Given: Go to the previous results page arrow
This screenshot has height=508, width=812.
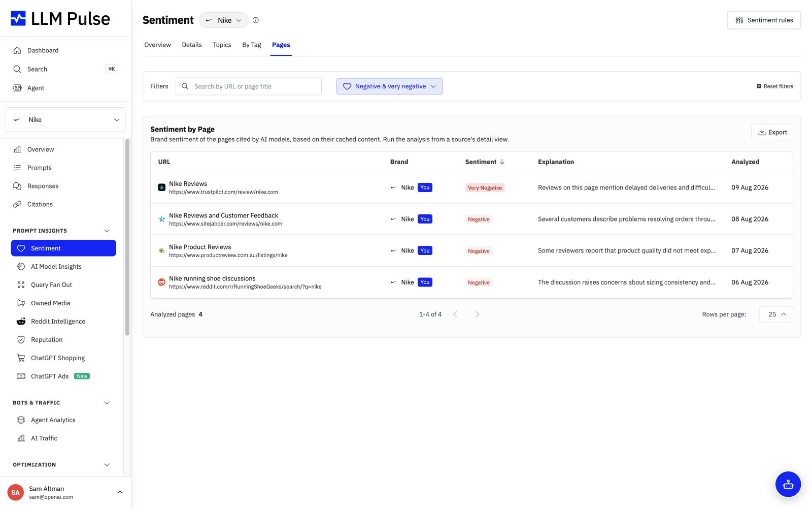Looking at the screenshot, I should tap(455, 314).
